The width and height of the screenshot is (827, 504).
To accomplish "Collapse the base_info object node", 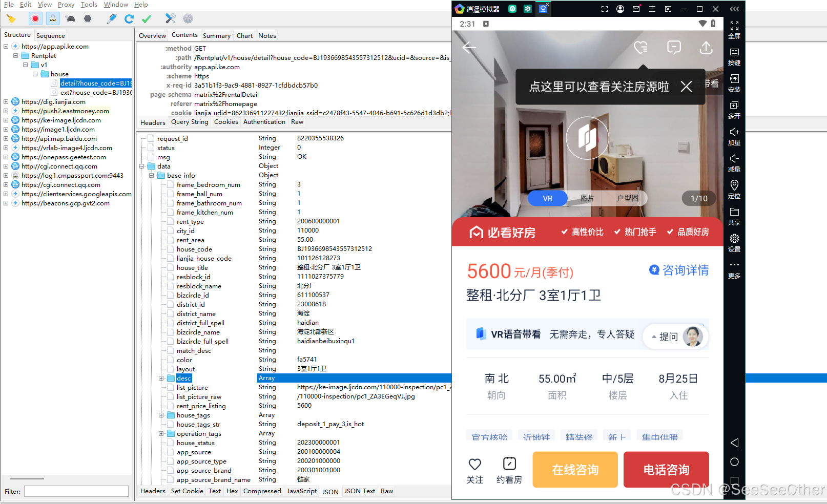I will click(x=151, y=175).
